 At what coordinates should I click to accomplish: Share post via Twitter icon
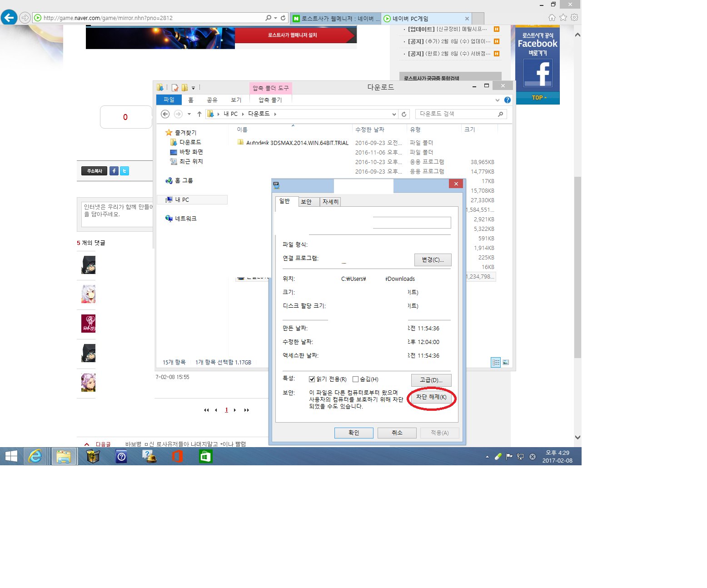point(124,171)
